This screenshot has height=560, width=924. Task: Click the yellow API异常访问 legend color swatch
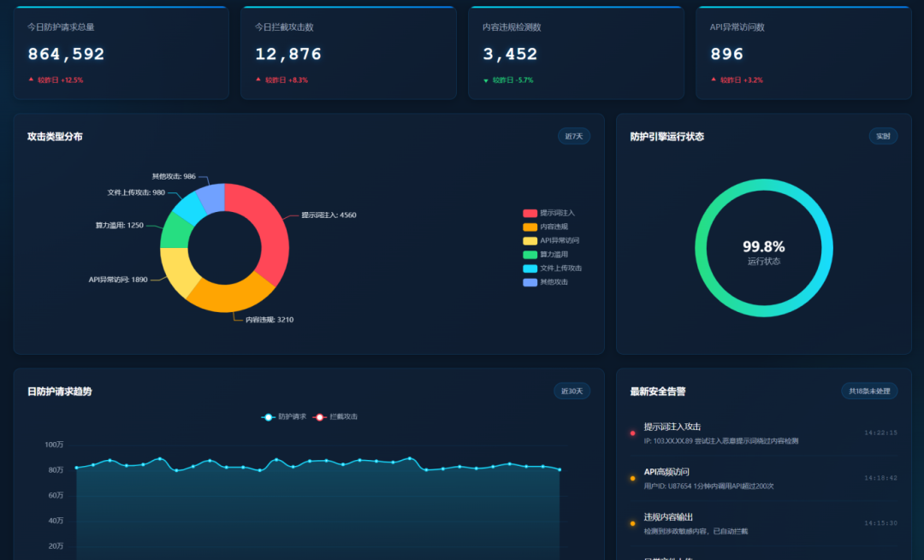click(x=530, y=240)
